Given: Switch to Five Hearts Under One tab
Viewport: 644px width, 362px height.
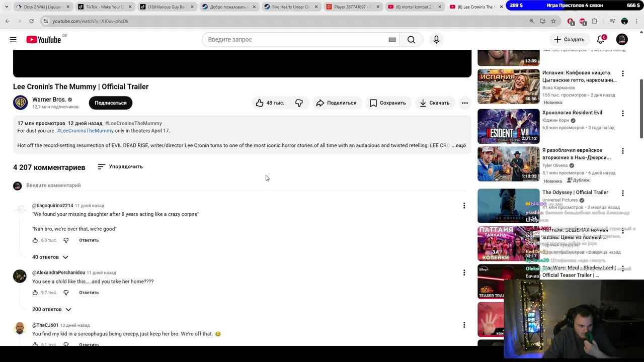Looking at the screenshot, I should coord(290,7).
